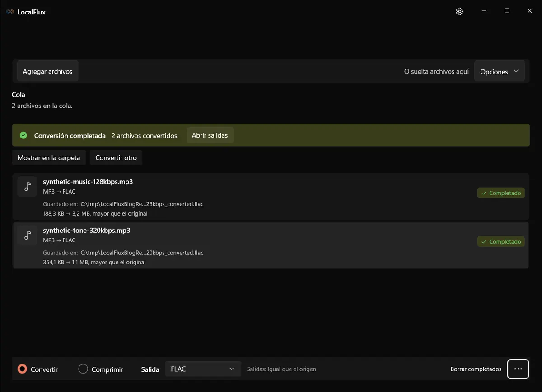Click Mostrar en la carpeta button
The width and height of the screenshot is (542, 392).
(x=49, y=158)
